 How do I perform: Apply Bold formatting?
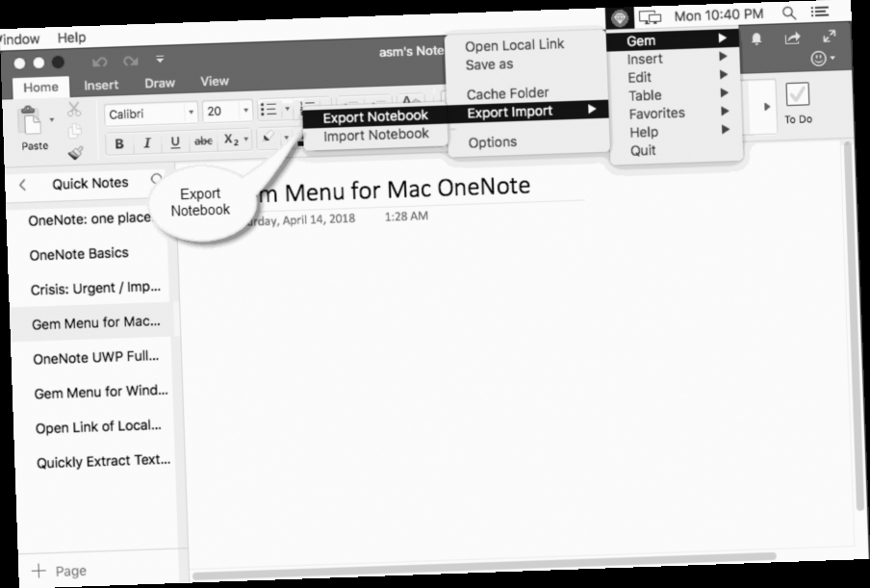click(x=118, y=144)
